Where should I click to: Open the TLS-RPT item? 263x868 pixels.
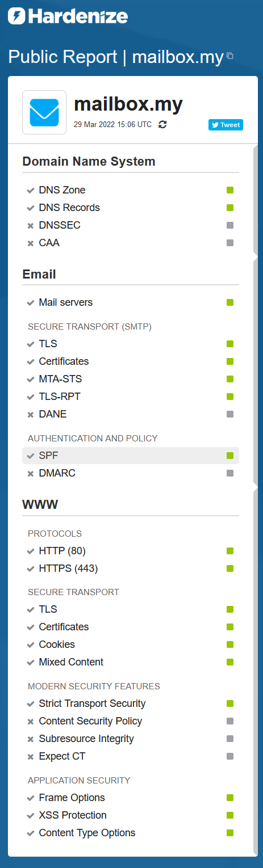pyautogui.click(x=131, y=397)
